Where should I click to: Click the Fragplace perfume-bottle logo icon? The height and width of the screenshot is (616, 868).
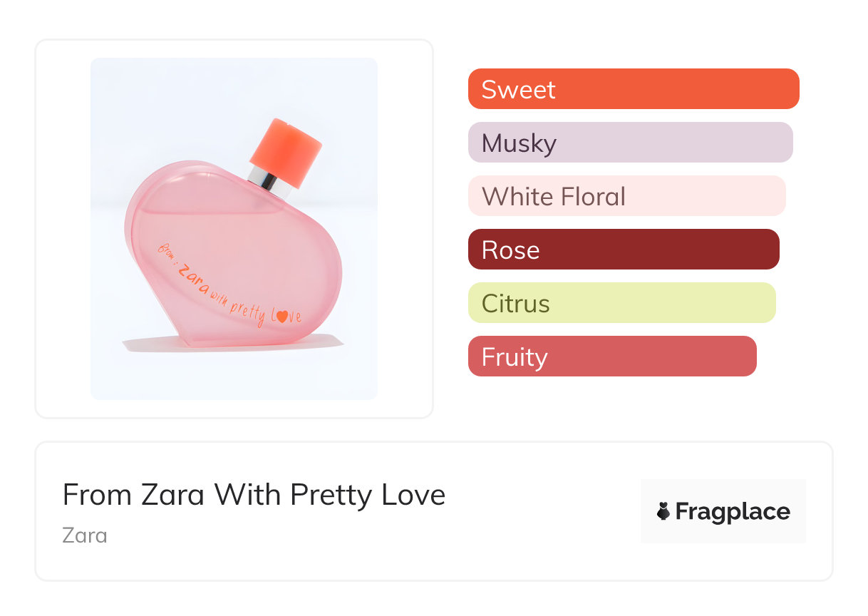[x=663, y=512]
